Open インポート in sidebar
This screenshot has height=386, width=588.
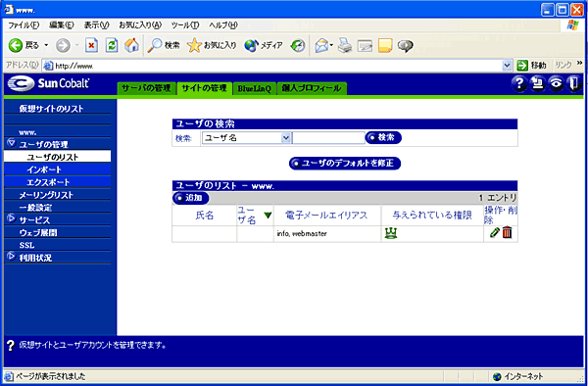58,169
